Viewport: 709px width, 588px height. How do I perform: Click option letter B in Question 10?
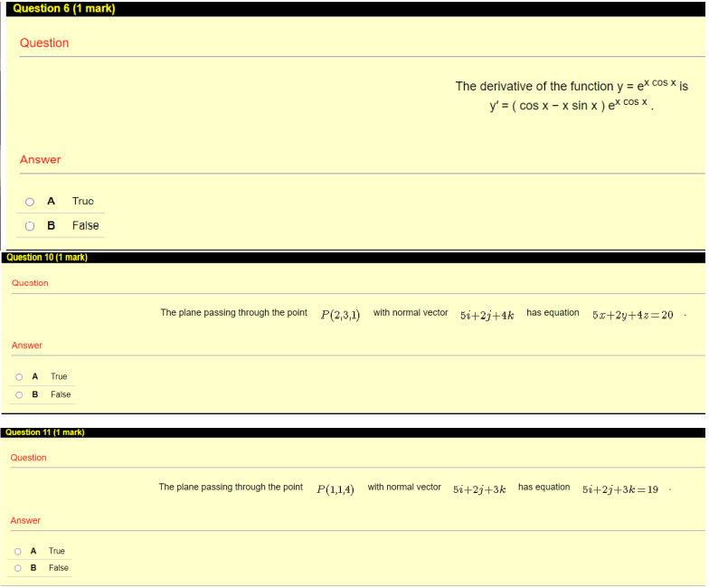coord(34,394)
